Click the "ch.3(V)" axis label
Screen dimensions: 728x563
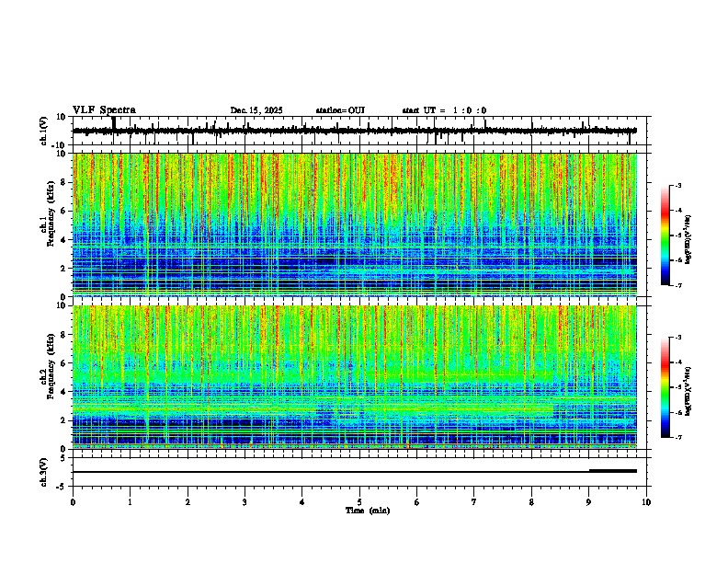coord(44,473)
